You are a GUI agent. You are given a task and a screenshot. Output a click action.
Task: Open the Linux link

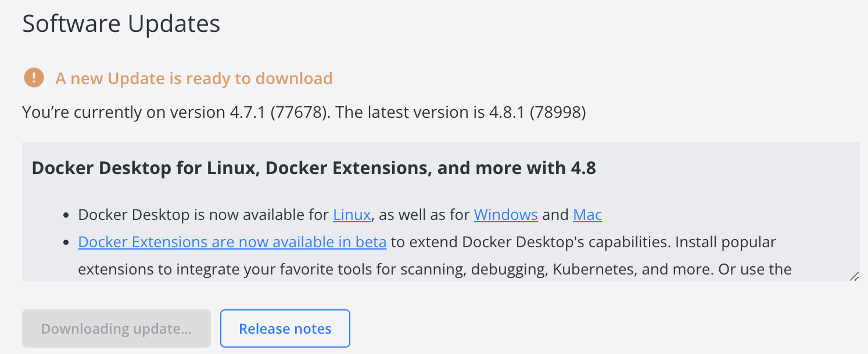[351, 215]
